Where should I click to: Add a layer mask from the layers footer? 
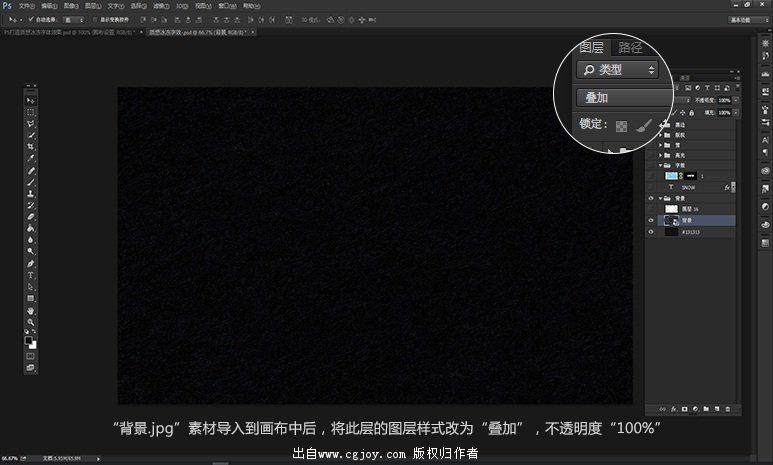tap(684, 409)
